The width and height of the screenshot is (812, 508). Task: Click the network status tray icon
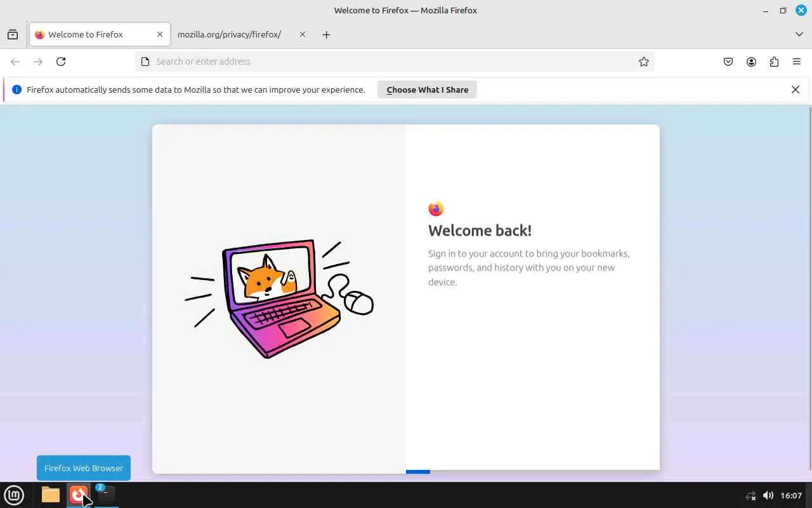(750, 495)
